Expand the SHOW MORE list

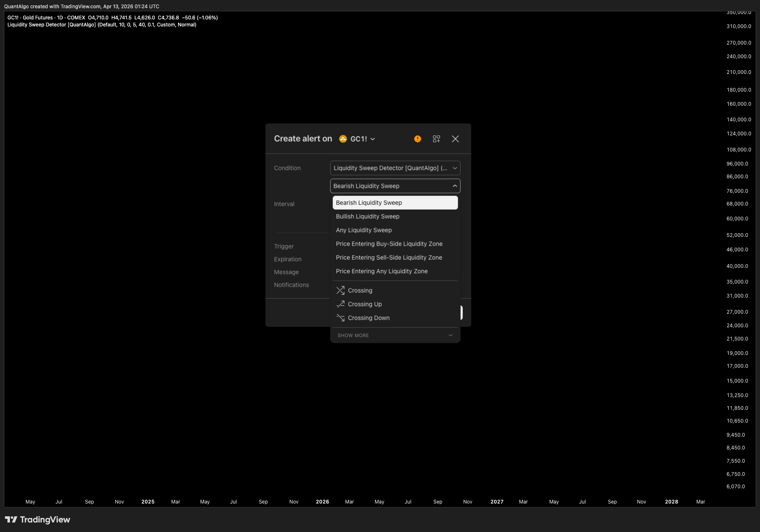[x=395, y=336]
